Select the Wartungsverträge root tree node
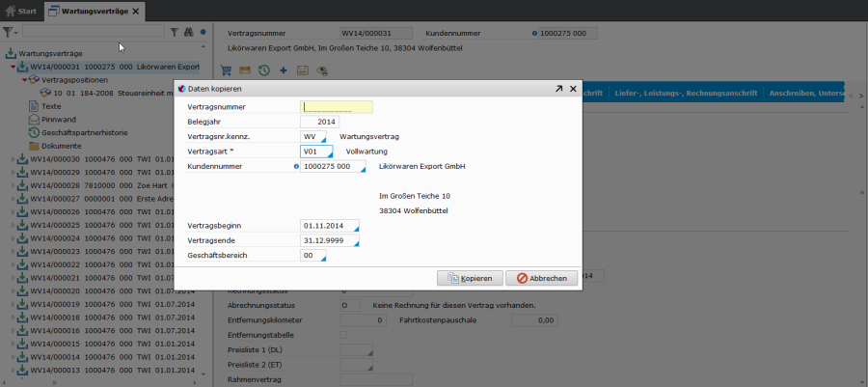The height and width of the screenshot is (387, 868). click(50, 54)
